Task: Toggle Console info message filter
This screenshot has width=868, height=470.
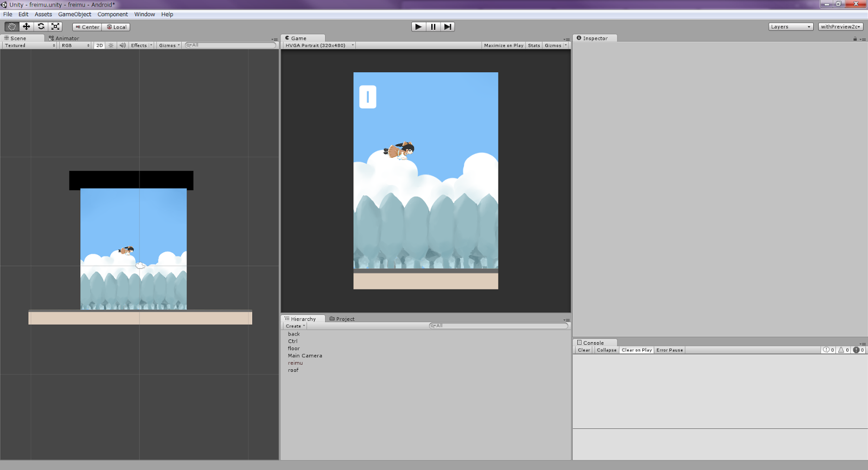Action: 828,350
